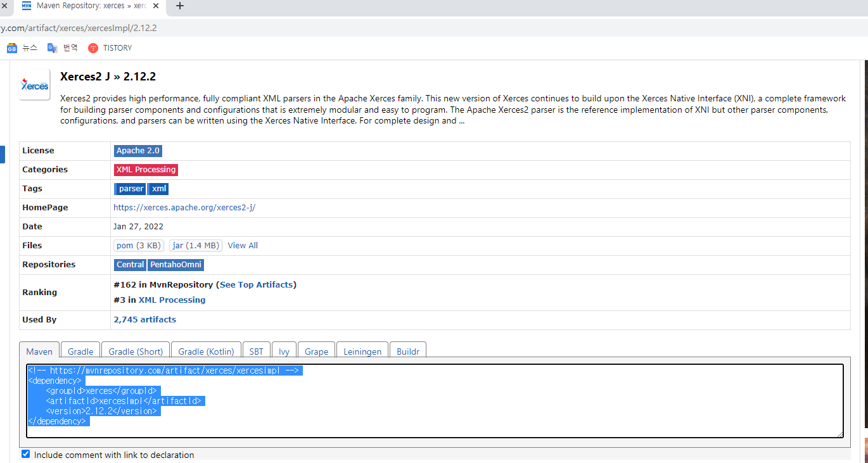
Task: Click the HomePage row label
Action: click(x=45, y=208)
